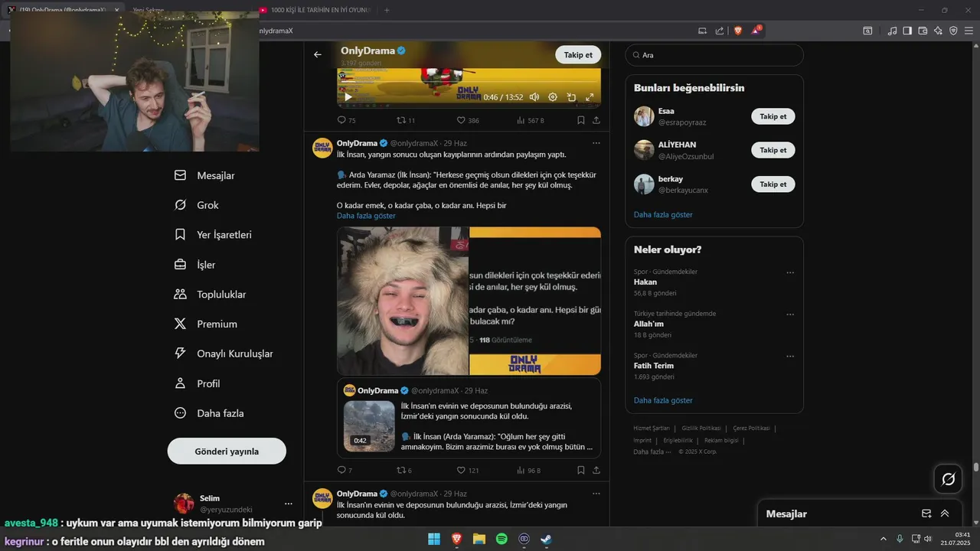The width and height of the screenshot is (980, 551).
Task: Open Brave VPN shield icon
Action: pos(953,31)
